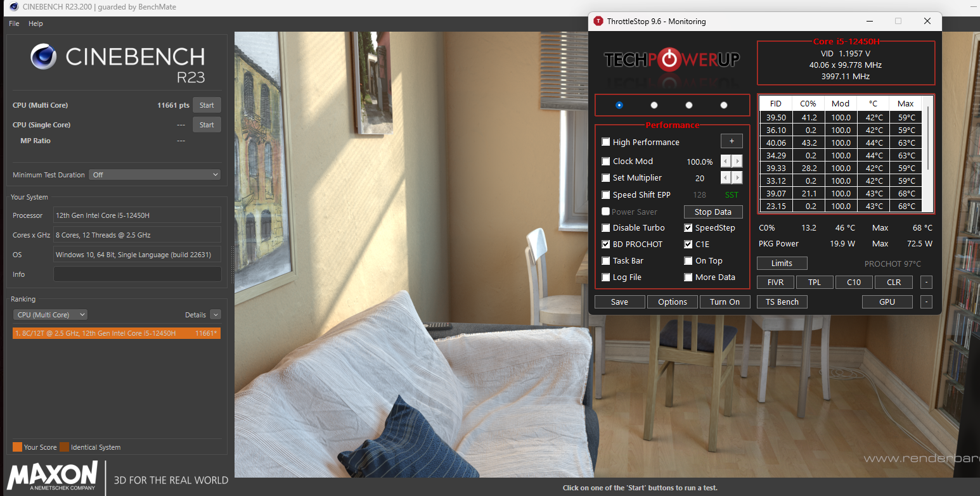This screenshot has height=496, width=980.
Task: Click the plus button beside High Performance
Action: point(732,141)
